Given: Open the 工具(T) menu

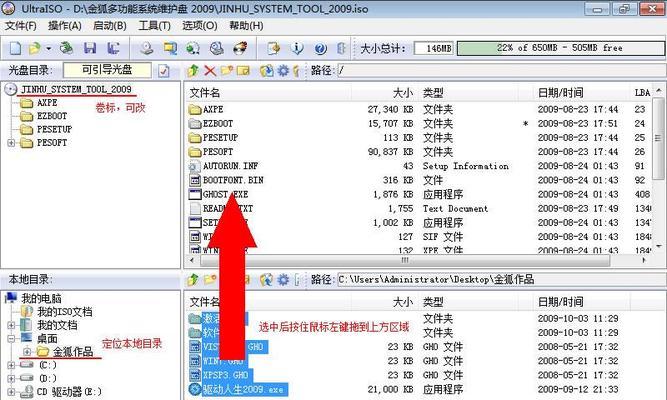Looking at the screenshot, I should tap(154, 26).
